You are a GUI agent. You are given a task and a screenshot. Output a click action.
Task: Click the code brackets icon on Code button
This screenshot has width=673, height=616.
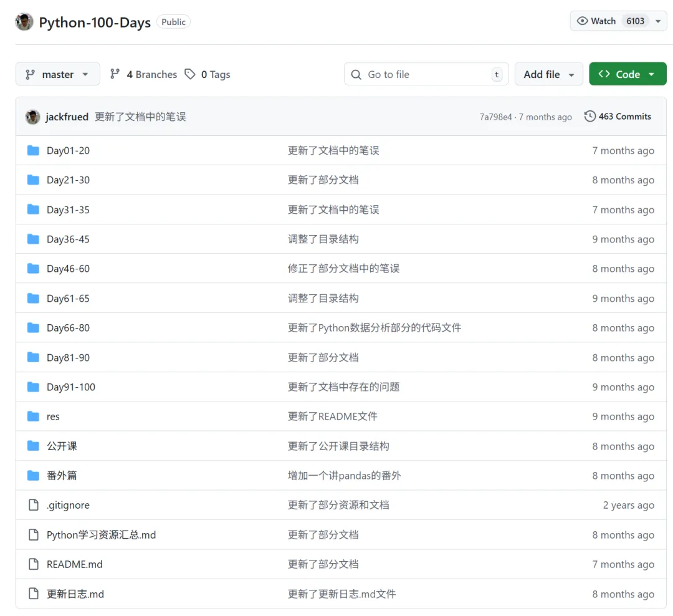(604, 74)
